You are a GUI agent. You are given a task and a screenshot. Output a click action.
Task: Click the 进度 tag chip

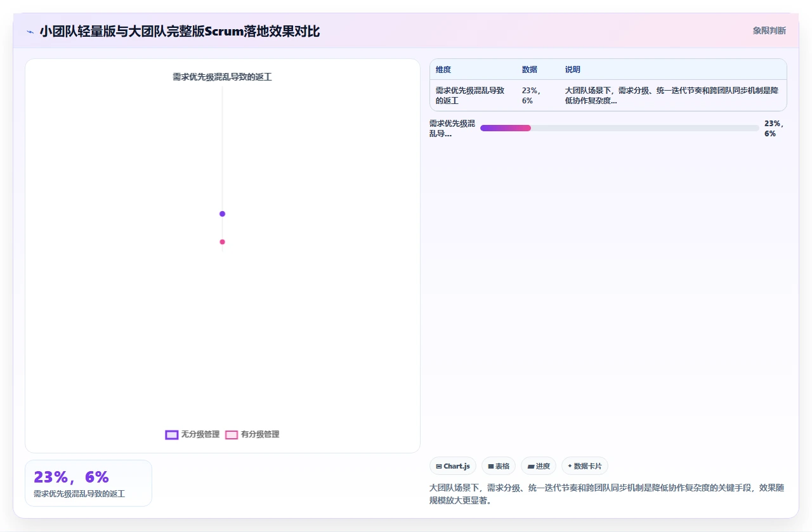click(x=539, y=466)
